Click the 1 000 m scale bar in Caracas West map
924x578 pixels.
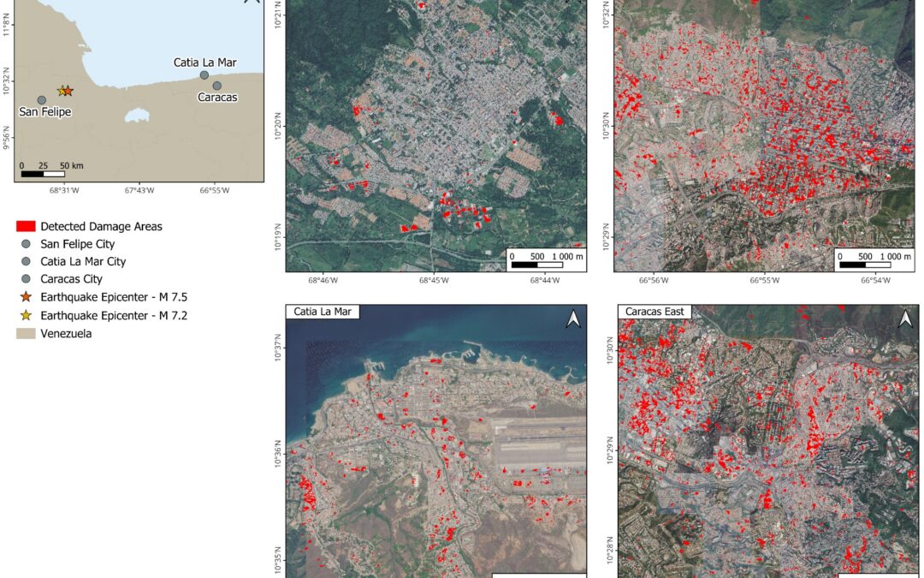865,265
